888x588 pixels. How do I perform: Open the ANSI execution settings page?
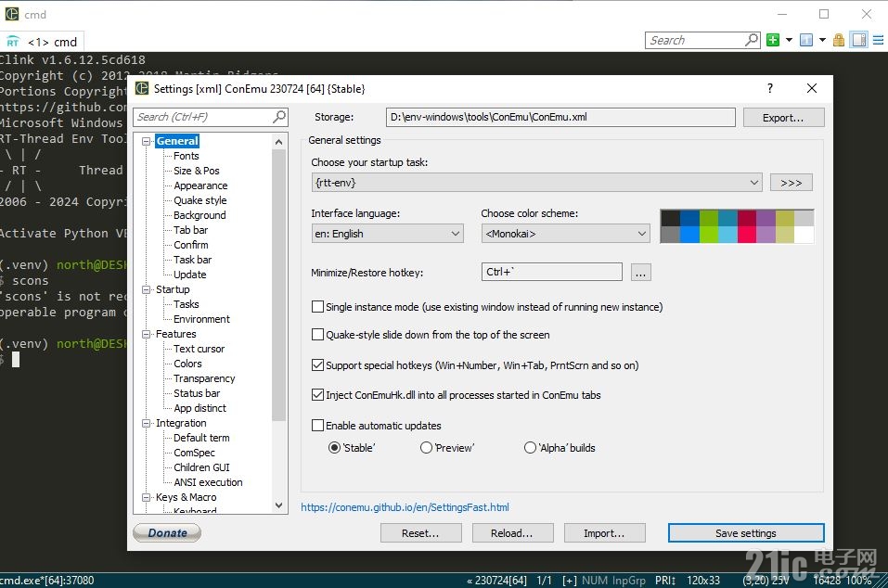click(x=208, y=482)
